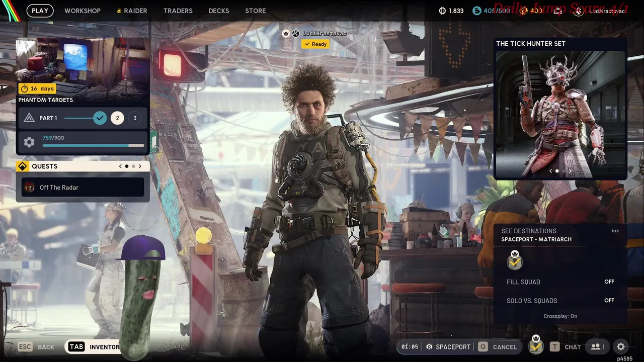Click the Spaceport destination label in bottom bar

click(x=453, y=347)
